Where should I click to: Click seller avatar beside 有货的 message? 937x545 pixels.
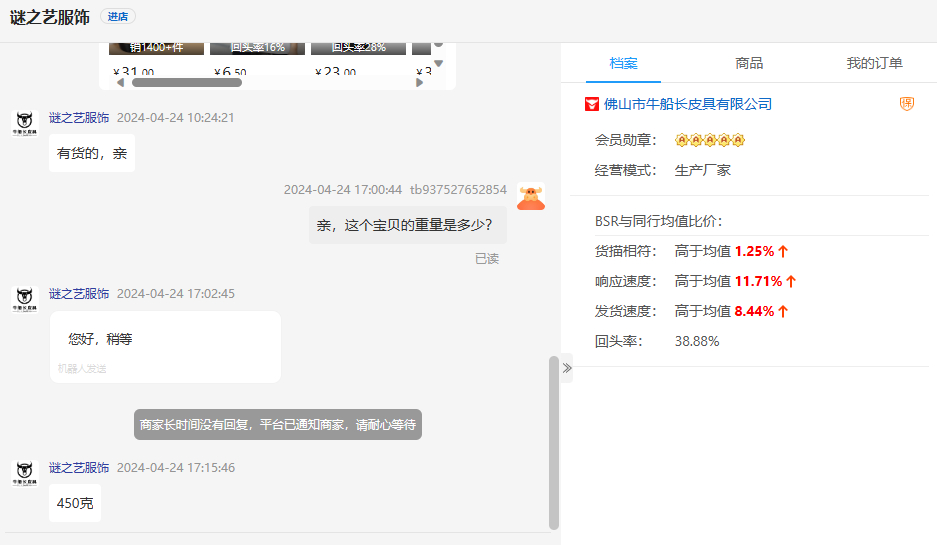25,124
